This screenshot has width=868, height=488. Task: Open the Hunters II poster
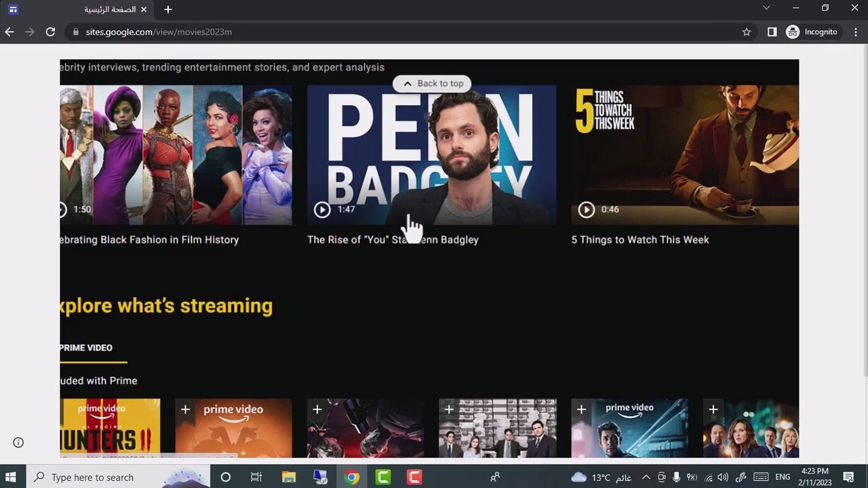tap(110, 428)
